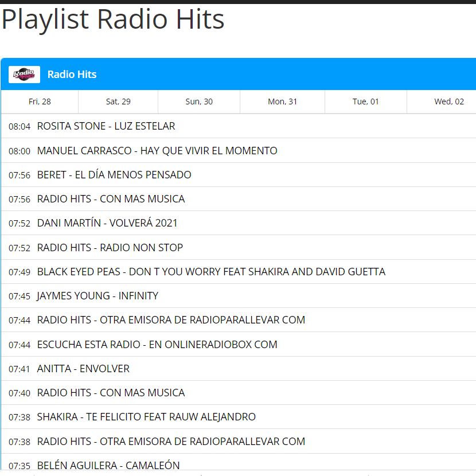Select the 07:56 Radio Hits - Con Mas Musica entry

point(111,199)
